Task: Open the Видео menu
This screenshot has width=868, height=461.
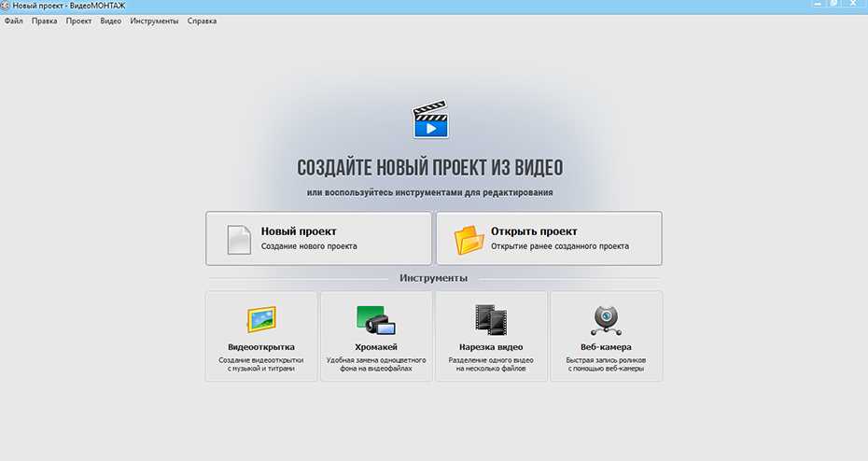Action: (x=110, y=21)
